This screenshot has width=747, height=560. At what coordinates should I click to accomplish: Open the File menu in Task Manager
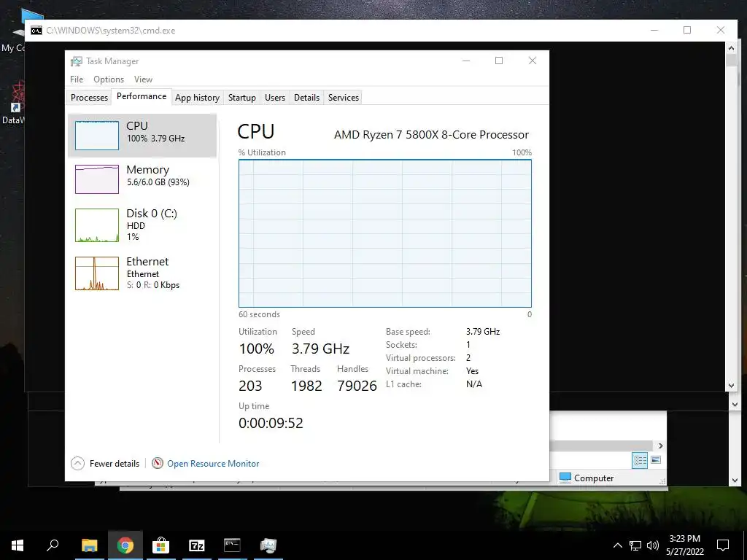point(77,79)
